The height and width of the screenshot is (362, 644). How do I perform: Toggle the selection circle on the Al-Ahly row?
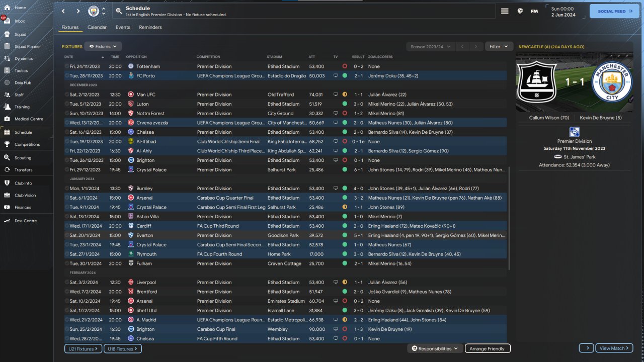pos(67,151)
